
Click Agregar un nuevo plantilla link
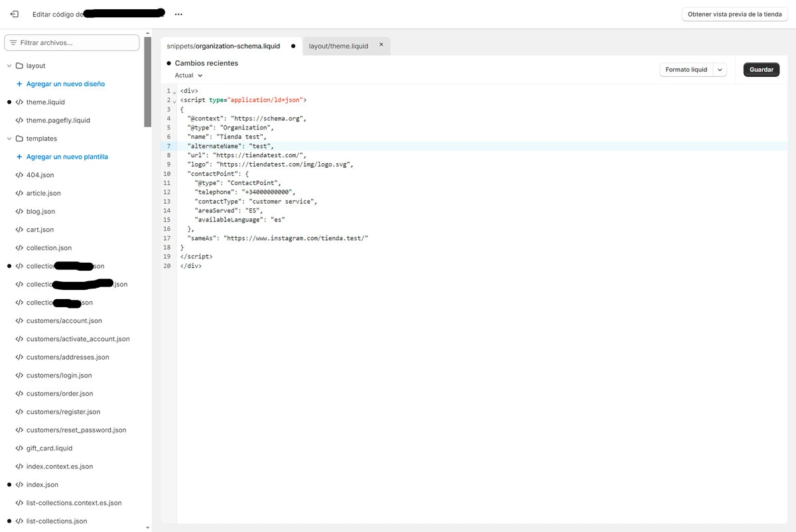pos(67,157)
